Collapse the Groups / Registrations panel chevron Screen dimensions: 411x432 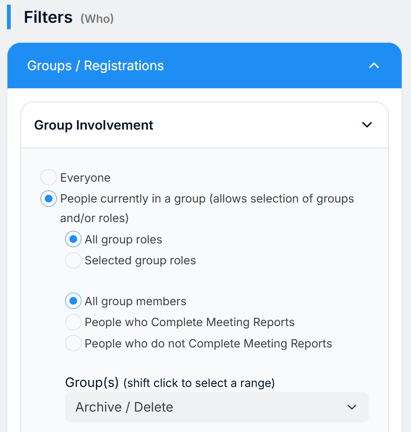point(374,66)
